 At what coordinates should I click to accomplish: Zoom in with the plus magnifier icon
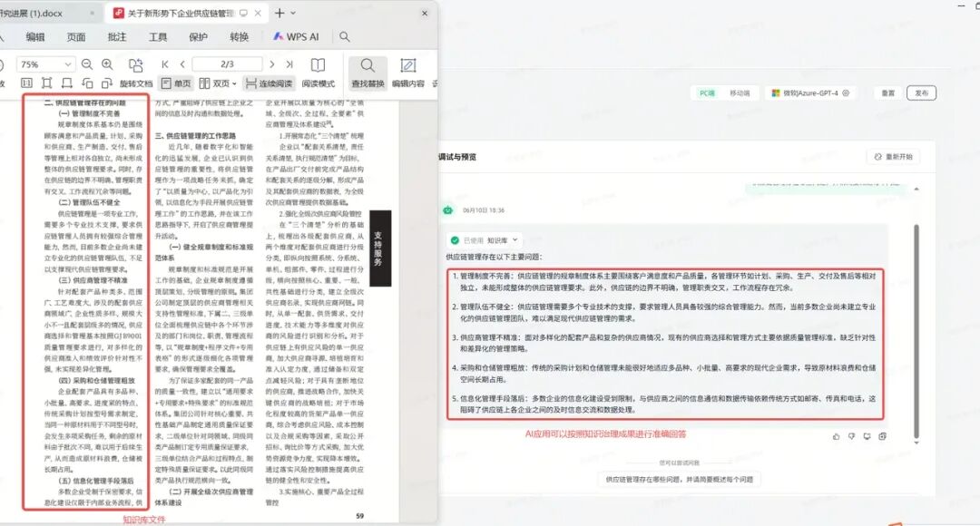click(x=107, y=64)
